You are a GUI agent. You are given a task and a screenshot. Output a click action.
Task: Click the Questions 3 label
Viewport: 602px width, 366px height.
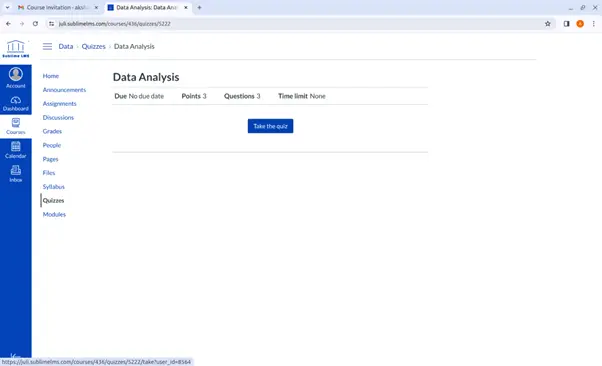coord(242,96)
